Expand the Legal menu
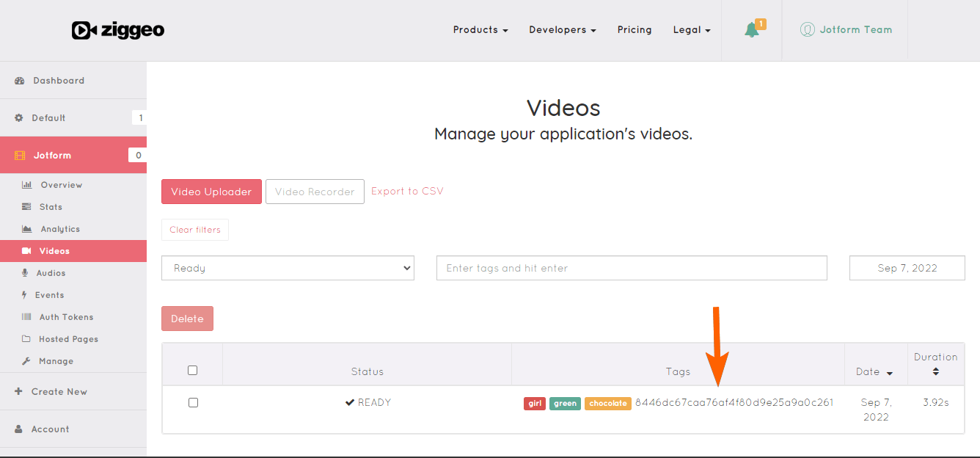The width and height of the screenshot is (980, 458). (692, 30)
